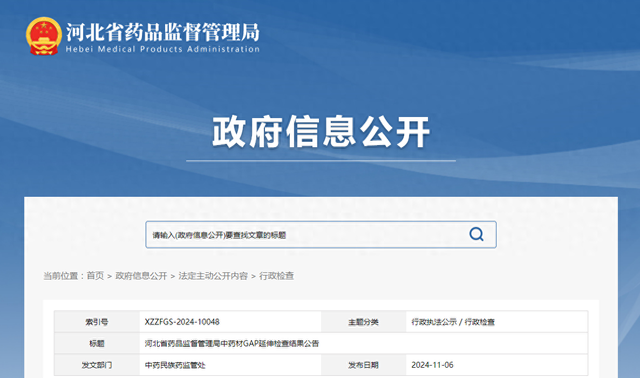The image size is (640, 378).
Task: Click the 发布日期 label cell
Action: [363, 365]
